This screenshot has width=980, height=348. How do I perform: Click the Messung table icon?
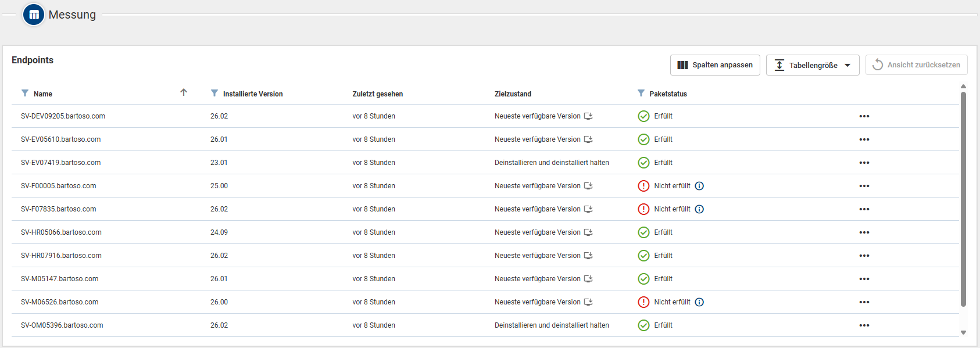(x=34, y=15)
